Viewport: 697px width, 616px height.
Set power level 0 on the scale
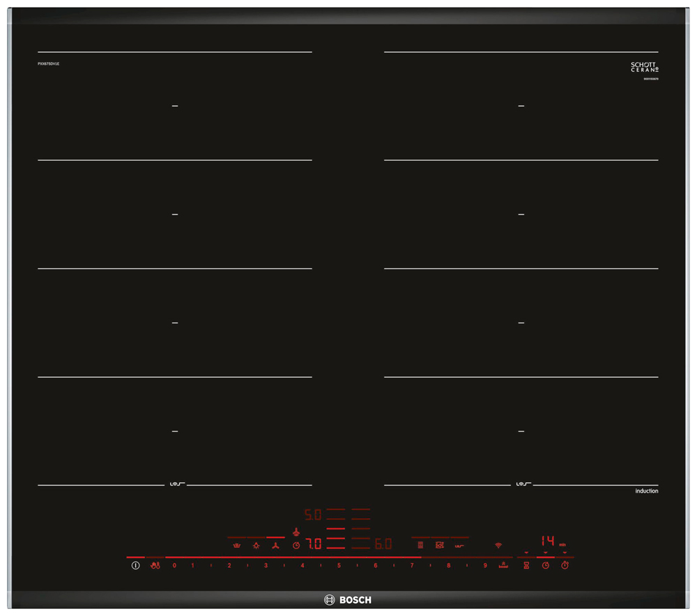[x=174, y=565]
